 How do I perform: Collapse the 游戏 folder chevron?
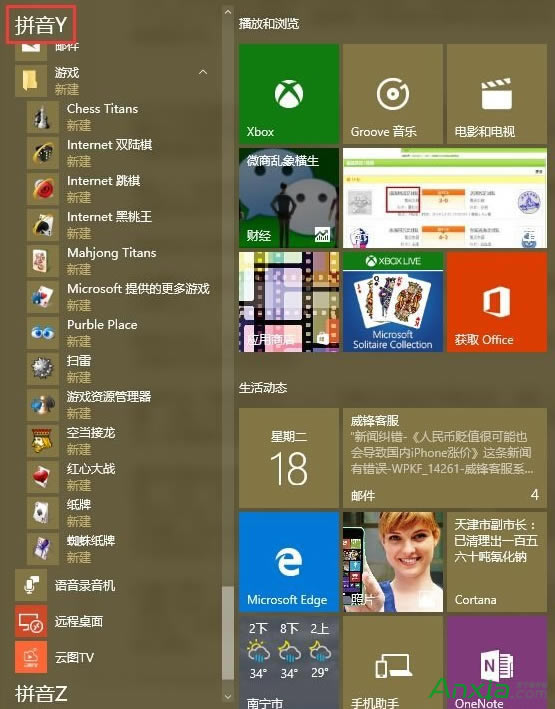[x=203, y=72]
